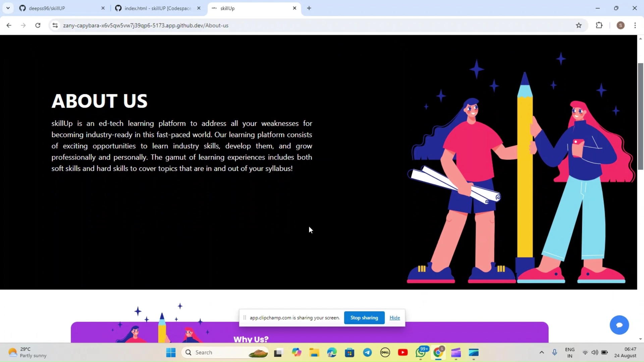The height and width of the screenshot is (362, 644).
Task: Click the Chrome profile avatar
Action: coord(621,25)
